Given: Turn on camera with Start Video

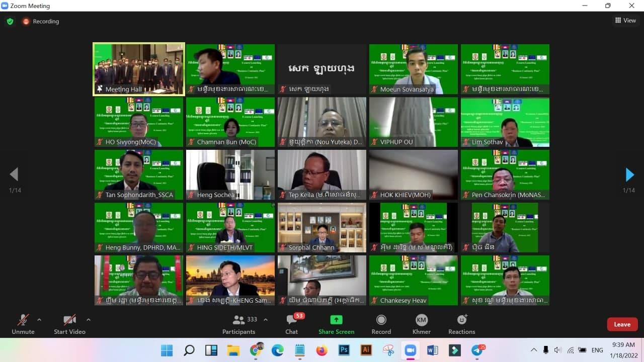Looking at the screenshot, I should [69, 324].
